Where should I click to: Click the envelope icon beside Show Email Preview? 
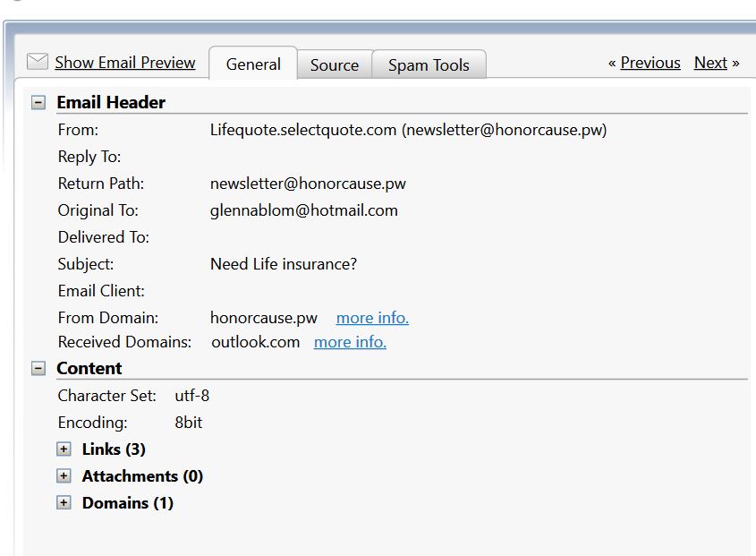click(37, 62)
